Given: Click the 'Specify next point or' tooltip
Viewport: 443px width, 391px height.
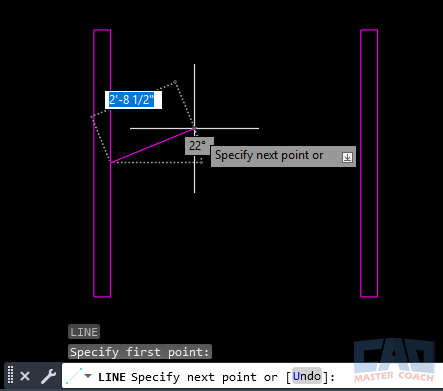Looking at the screenshot, I should tap(283, 156).
